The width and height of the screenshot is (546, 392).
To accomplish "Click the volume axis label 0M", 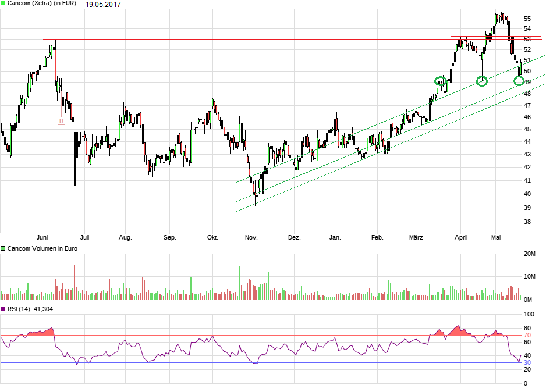I will coord(528,300).
